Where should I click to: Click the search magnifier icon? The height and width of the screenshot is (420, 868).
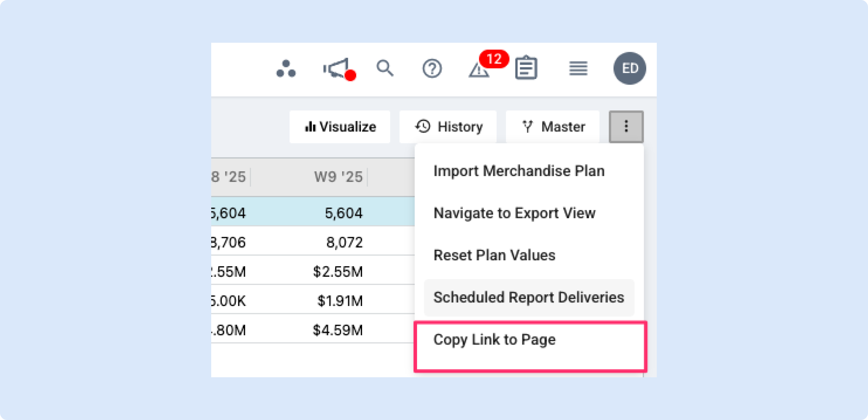(x=384, y=68)
